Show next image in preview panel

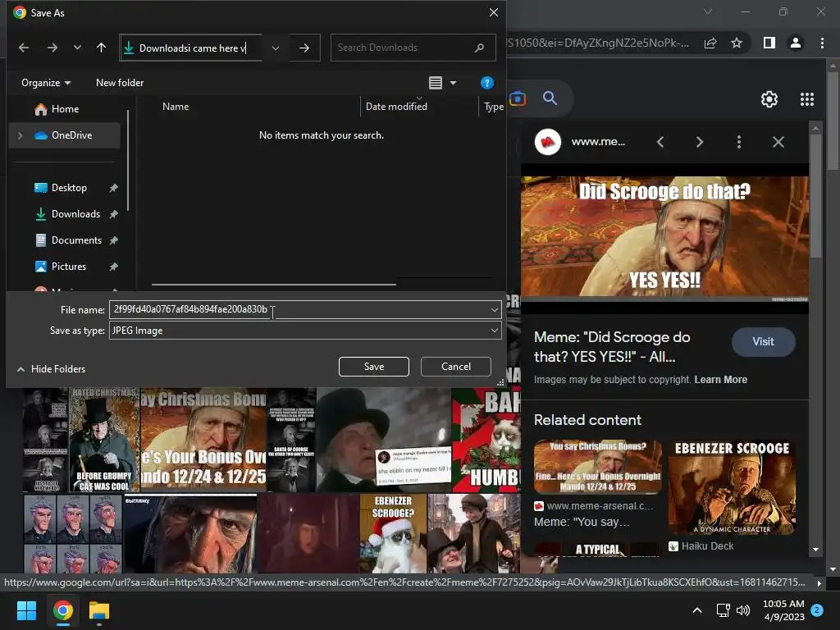pos(700,142)
